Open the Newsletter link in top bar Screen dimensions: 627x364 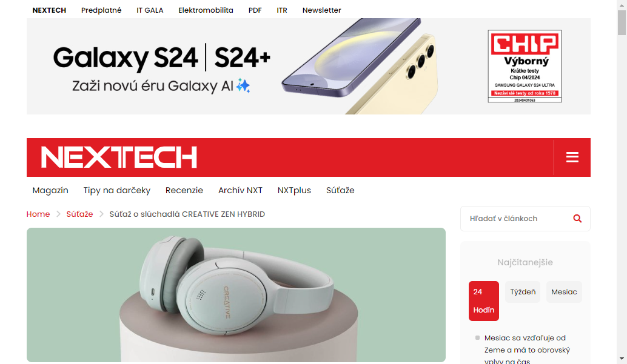[321, 10]
